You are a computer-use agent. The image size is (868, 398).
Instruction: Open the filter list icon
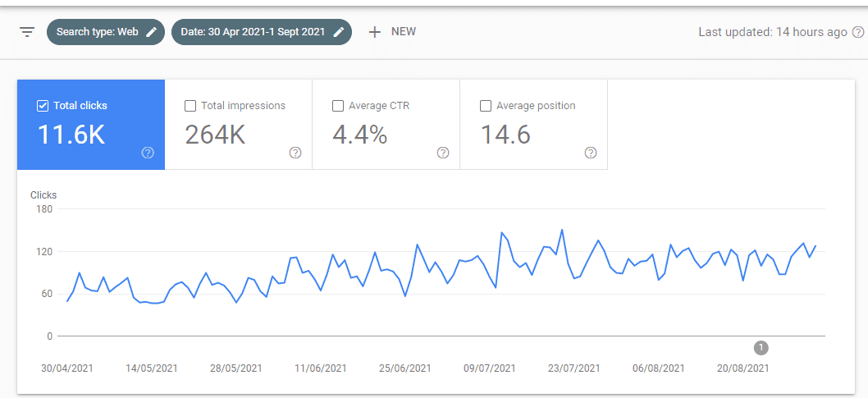click(x=27, y=31)
